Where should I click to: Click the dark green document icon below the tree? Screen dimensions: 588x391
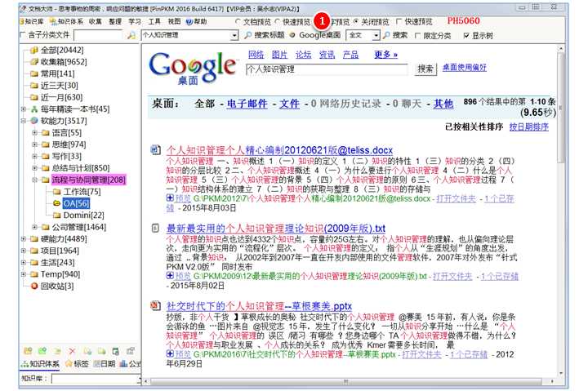115,351
